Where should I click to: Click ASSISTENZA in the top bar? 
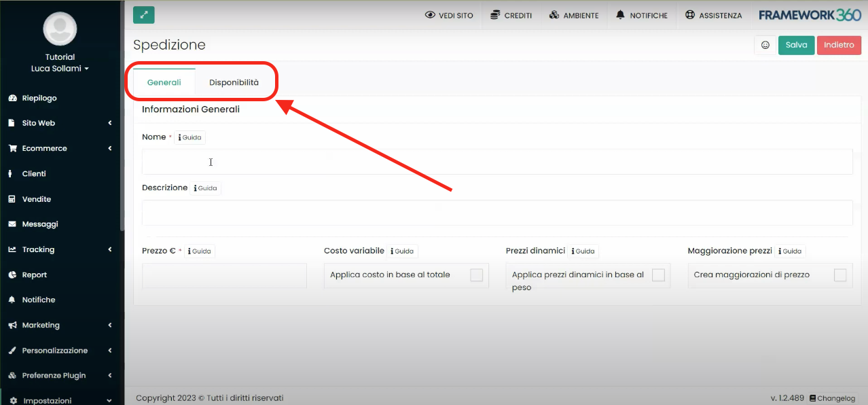(x=714, y=15)
